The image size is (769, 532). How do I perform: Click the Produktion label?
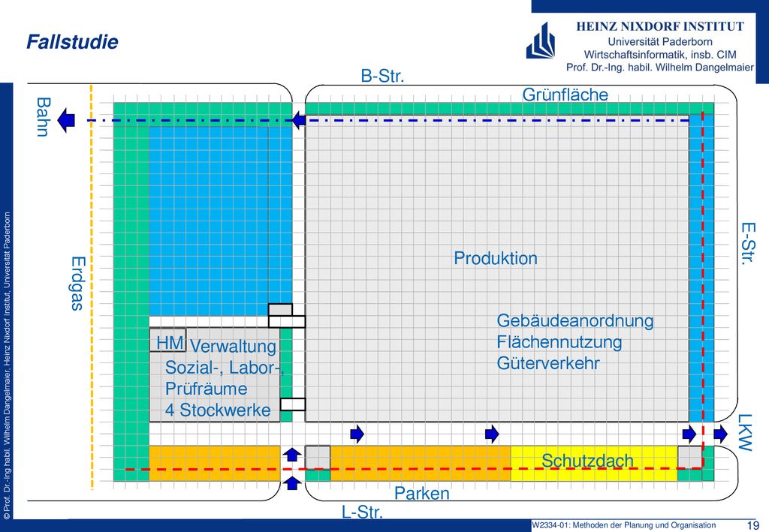(x=496, y=258)
